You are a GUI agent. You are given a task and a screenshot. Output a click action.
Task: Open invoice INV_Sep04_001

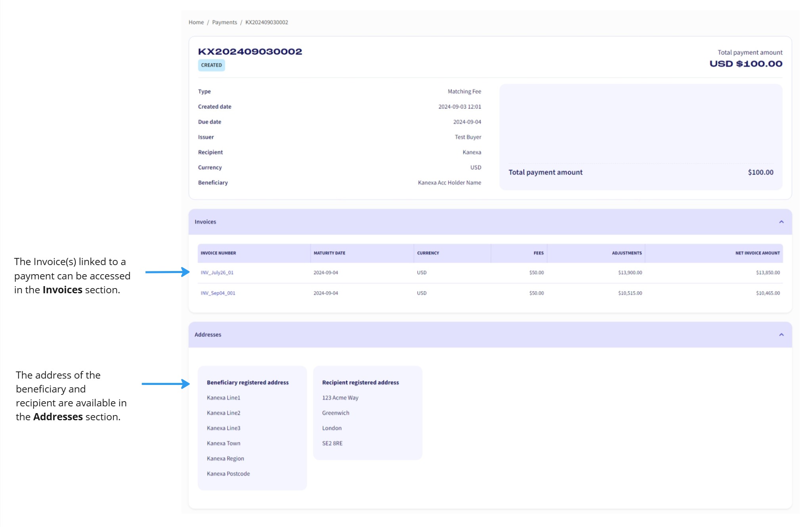(x=218, y=293)
